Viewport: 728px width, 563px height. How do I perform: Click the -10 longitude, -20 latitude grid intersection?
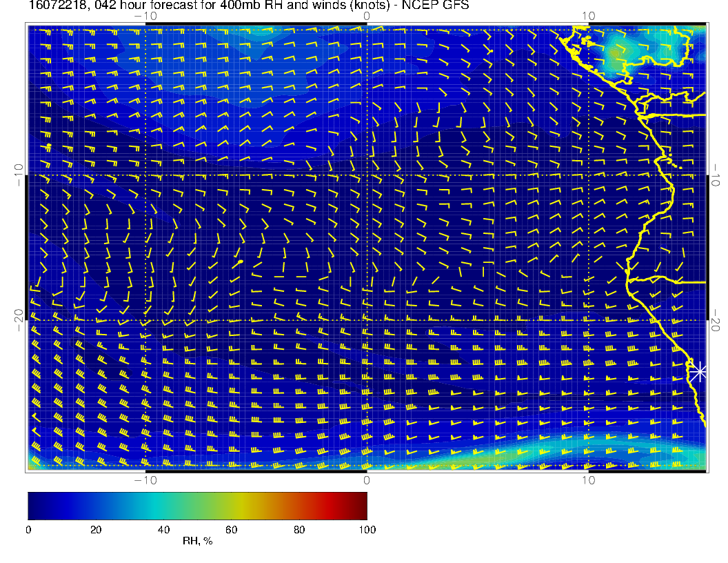[x=145, y=320]
